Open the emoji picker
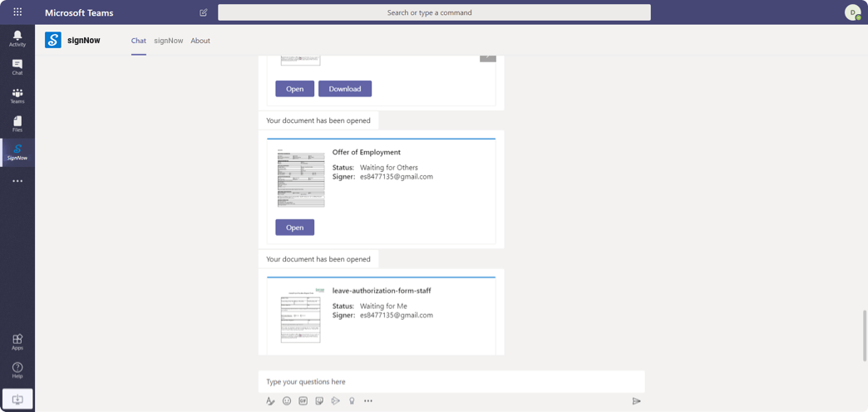868x412 pixels. pos(287,401)
